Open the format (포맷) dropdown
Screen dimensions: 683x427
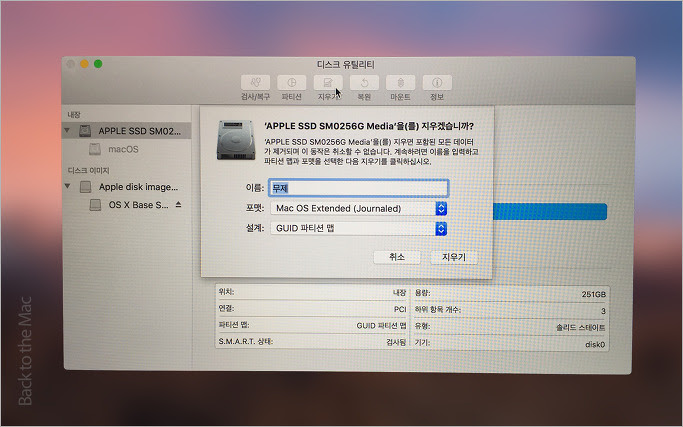click(x=358, y=208)
